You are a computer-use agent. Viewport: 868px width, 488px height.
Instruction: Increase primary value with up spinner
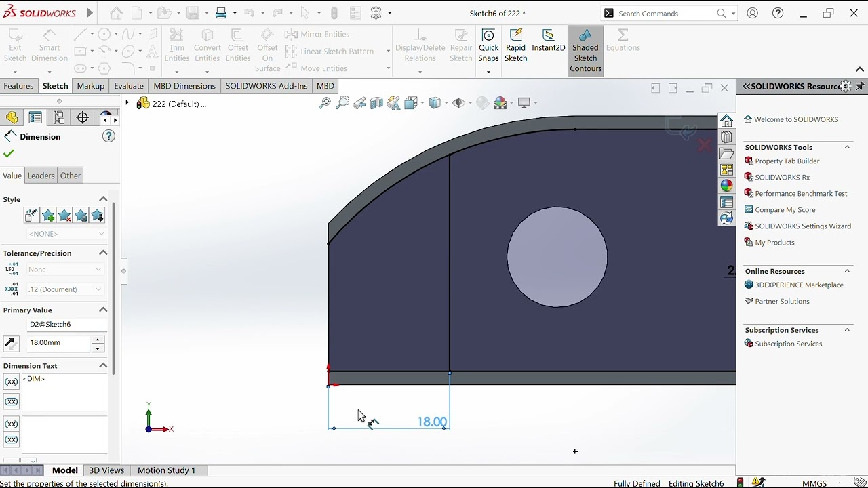coord(98,339)
